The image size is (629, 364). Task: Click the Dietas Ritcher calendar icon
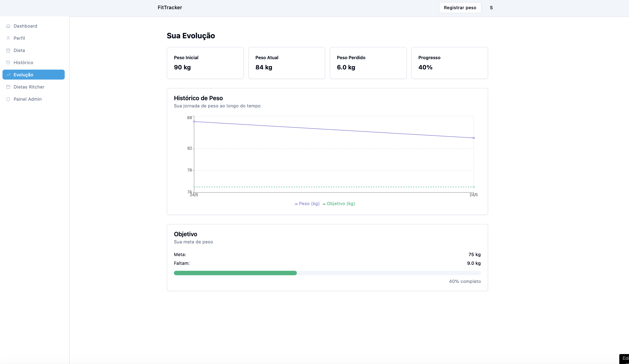[8, 87]
